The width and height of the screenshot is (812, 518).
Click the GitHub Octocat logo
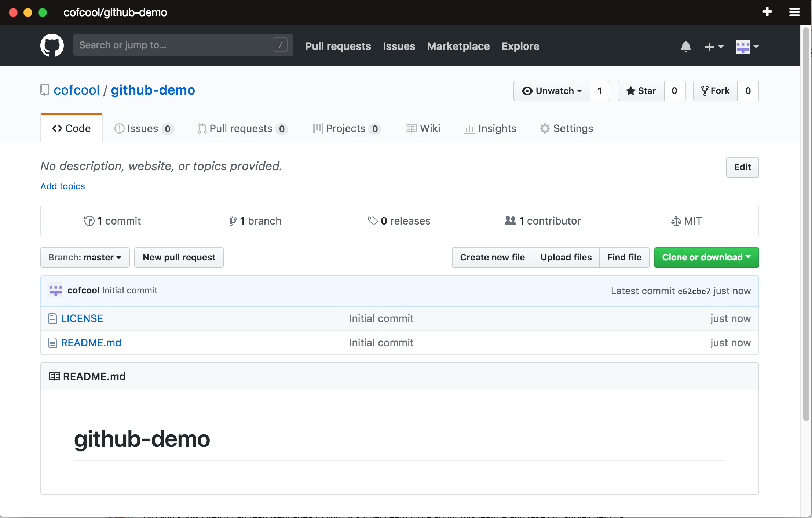coord(52,45)
